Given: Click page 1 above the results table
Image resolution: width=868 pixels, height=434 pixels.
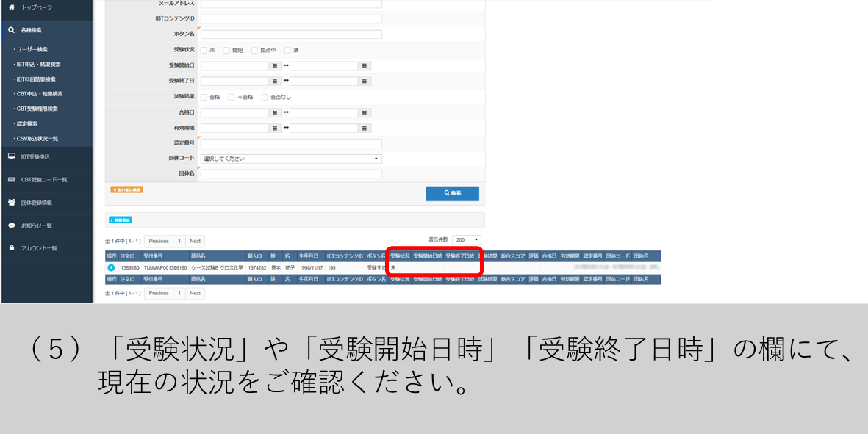Looking at the screenshot, I should click(x=179, y=242).
